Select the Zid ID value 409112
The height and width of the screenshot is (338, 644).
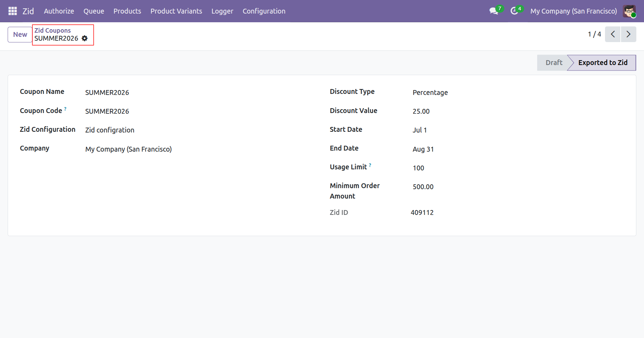(422, 212)
